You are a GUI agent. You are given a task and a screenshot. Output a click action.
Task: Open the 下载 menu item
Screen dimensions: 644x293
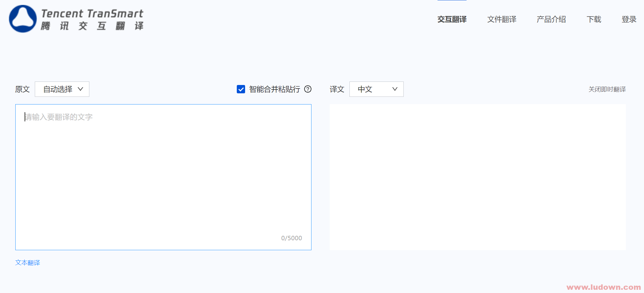tap(594, 19)
